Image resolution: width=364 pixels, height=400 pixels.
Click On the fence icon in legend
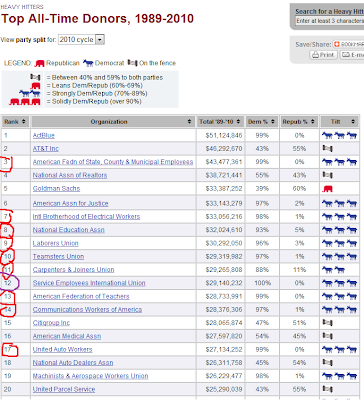(132, 63)
